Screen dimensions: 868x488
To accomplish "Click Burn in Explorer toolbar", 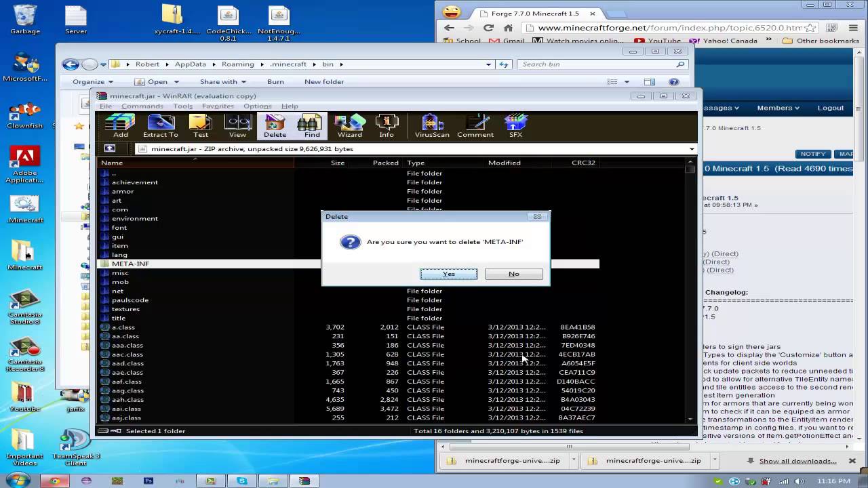I will [275, 82].
